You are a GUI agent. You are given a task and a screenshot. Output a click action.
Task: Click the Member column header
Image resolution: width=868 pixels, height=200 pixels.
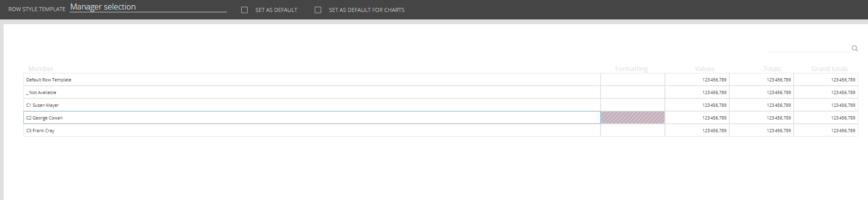[x=41, y=69]
